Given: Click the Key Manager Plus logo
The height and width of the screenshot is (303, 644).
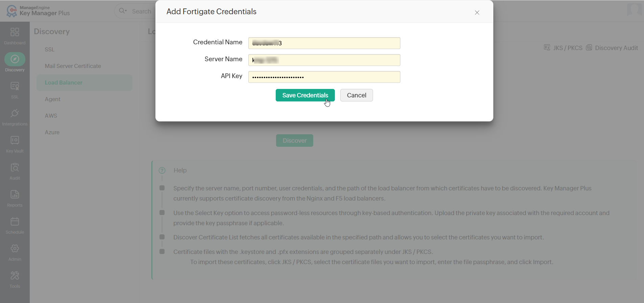Looking at the screenshot, I should coord(38,11).
